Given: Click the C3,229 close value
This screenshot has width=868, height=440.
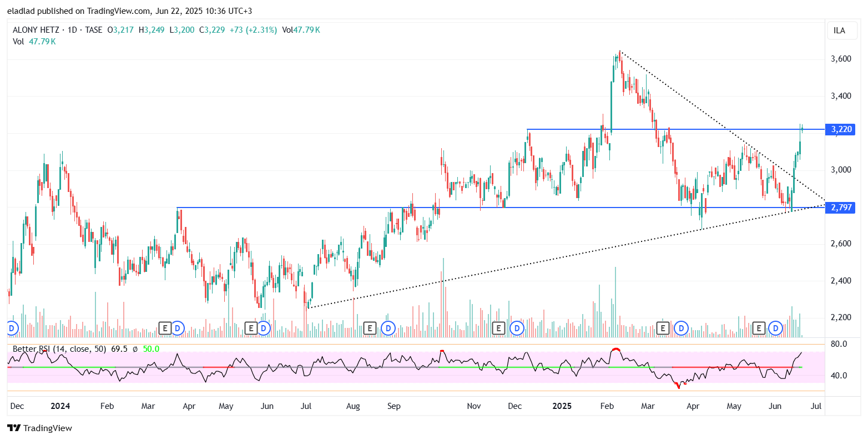Looking at the screenshot, I should tap(211, 30).
